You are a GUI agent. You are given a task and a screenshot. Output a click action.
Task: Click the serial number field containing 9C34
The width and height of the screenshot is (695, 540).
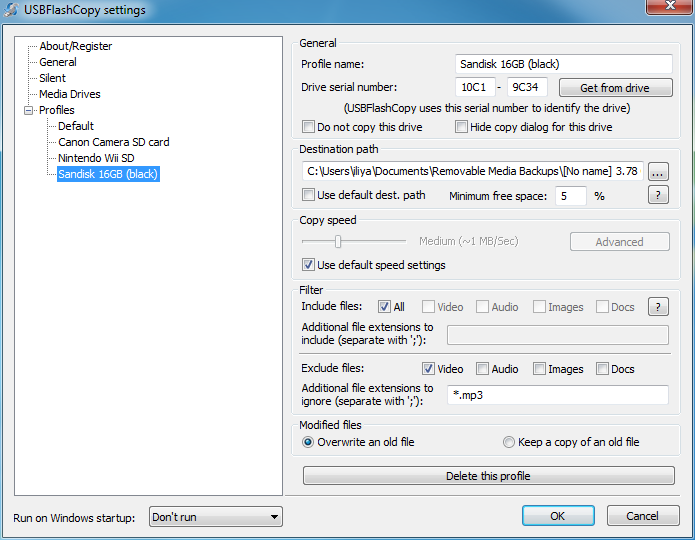click(x=527, y=87)
